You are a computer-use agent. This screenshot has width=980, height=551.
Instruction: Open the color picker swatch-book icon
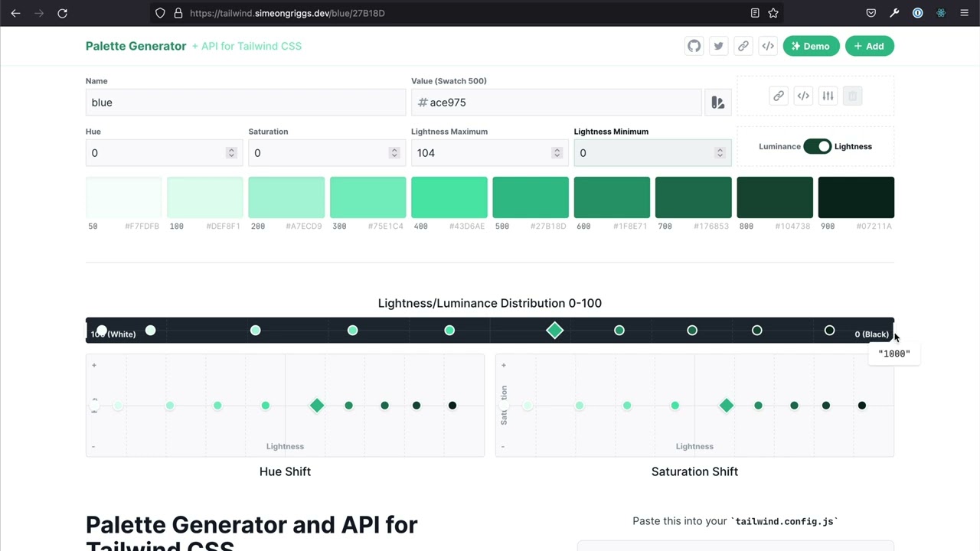click(x=717, y=103)
